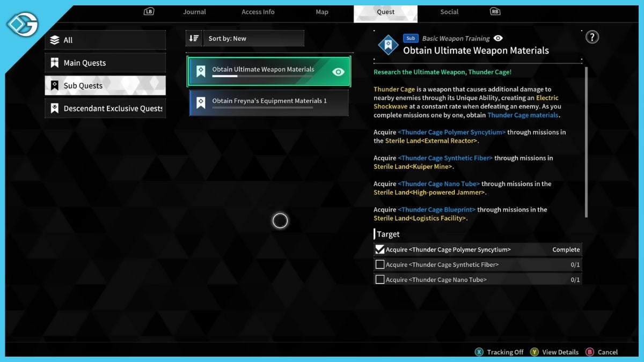The height and width of the screenshot is (362, 644).
Task: Click Thunder Cage materials highlighted text
Action: (x=523, y=115)
